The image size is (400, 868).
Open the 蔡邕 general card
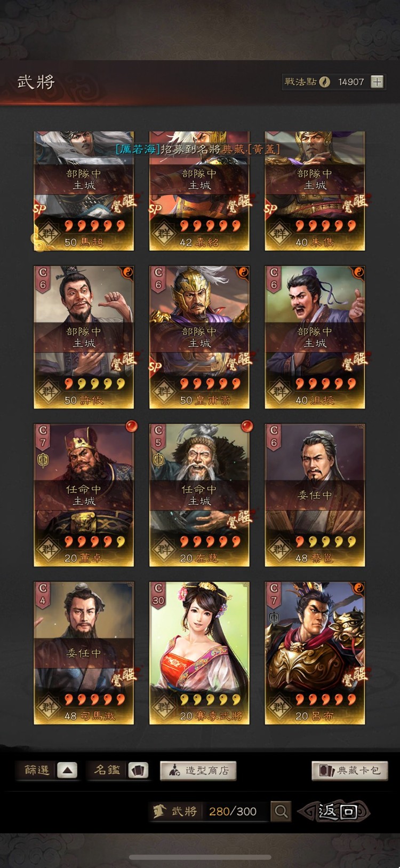pyautogui.click(x=315, y=495)
